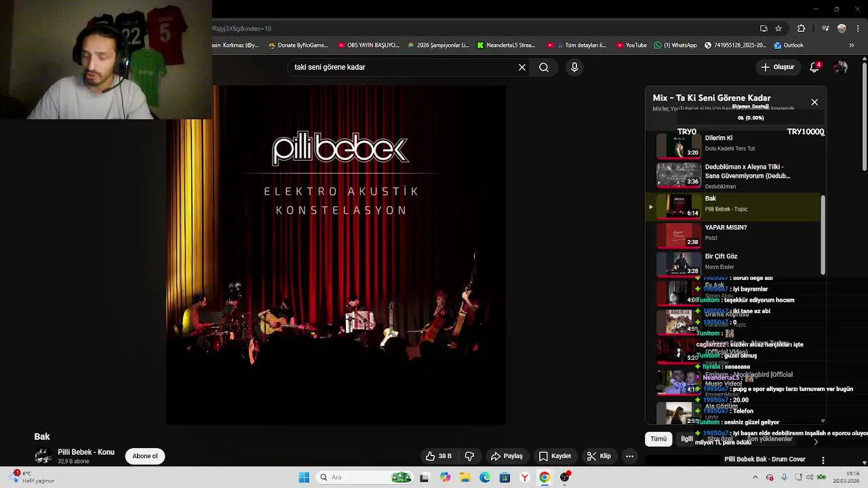The height and width of the screenshot is (488, 868).
Task: Open File Explorer from the taskbar
Action: tap(465, 477)
